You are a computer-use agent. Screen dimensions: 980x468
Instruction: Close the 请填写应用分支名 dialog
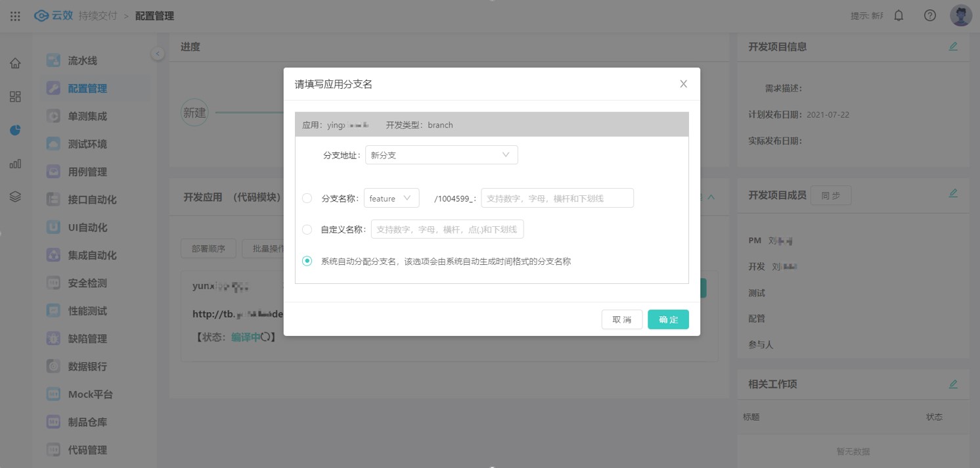coord(683,84)
